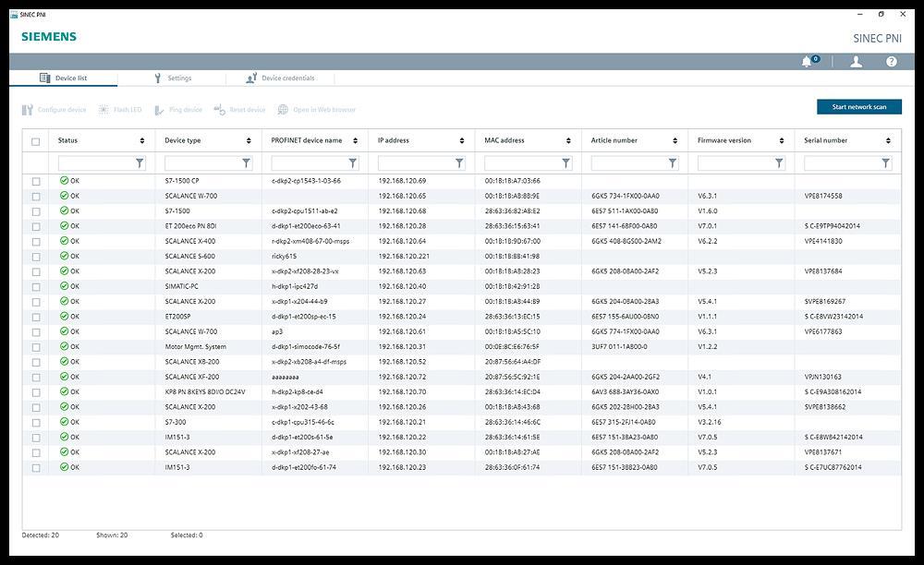
Task: Click the OK status icon for S7-1500 CP
Action: click(64, 180)
